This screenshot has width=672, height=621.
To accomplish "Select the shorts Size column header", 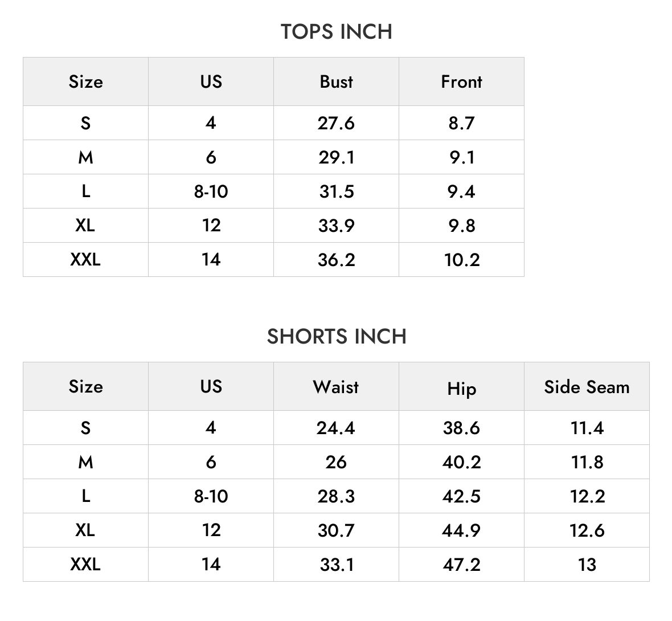I will click(x=86, y=387).
